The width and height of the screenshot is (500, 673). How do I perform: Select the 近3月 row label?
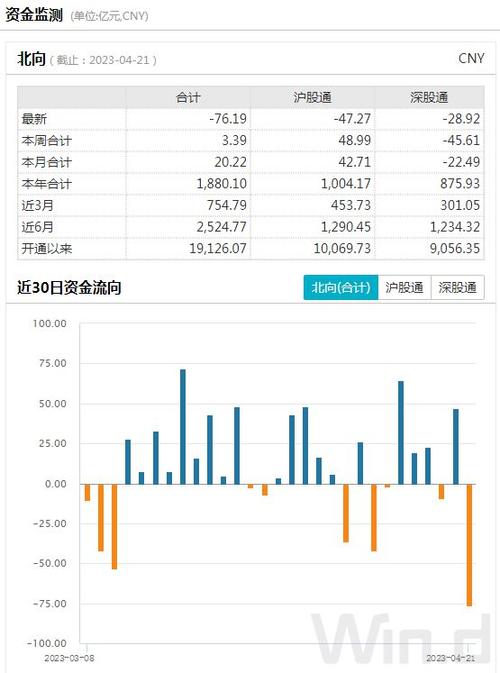37,205
